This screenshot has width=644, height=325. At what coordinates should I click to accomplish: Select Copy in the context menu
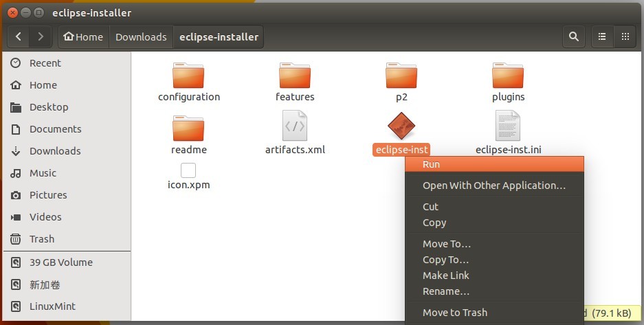point(494,223)
